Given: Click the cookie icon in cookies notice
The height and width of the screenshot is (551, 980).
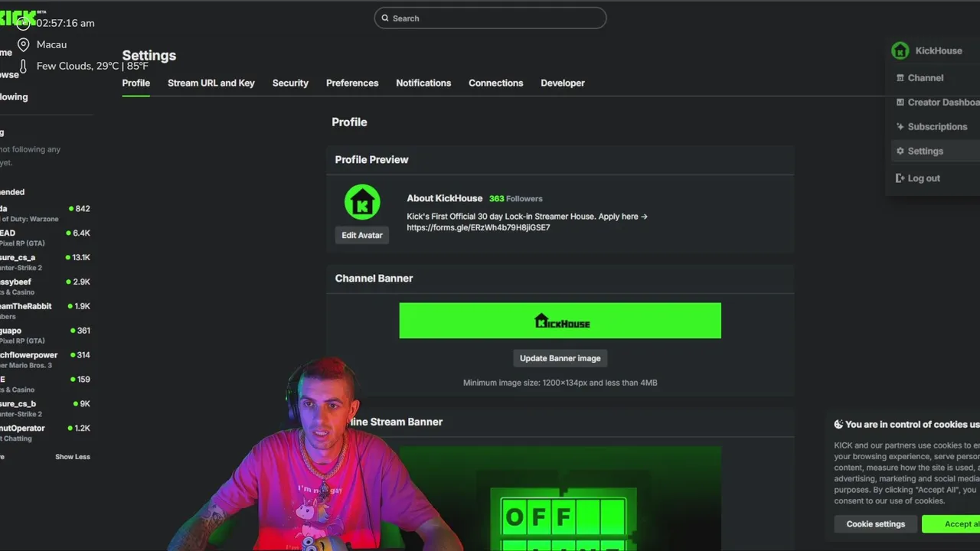Looking at the screenshot, I should coord(838,424).
